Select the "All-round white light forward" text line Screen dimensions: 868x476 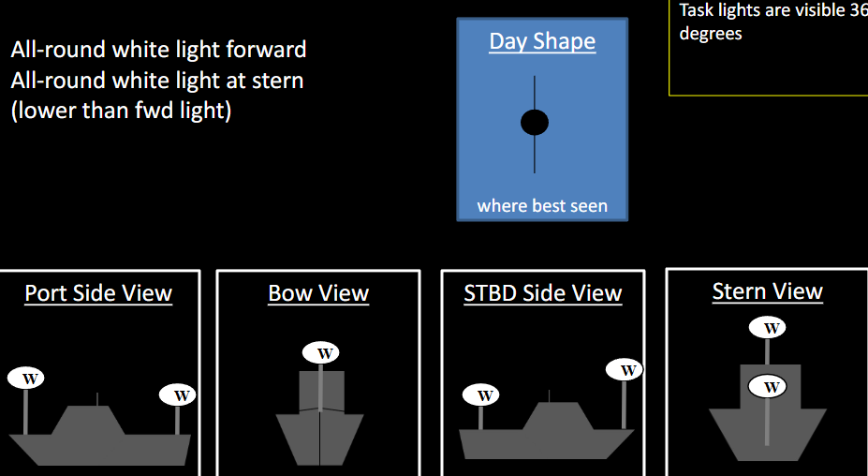pyautogui.click(x=158, y=50)
